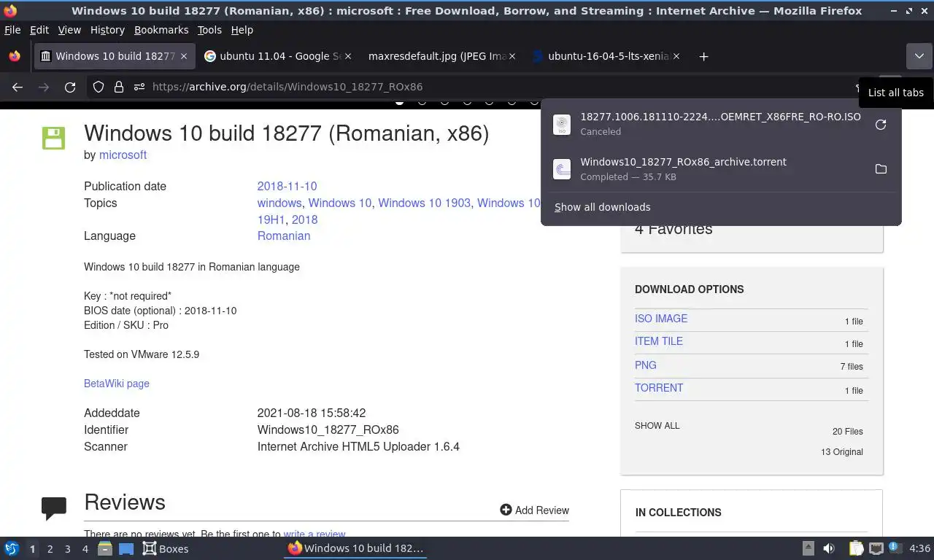The height and width of the screenshot is (560, 934).
Task: Click the Firefox window taskbar button
Action: [x=355, y=548]
